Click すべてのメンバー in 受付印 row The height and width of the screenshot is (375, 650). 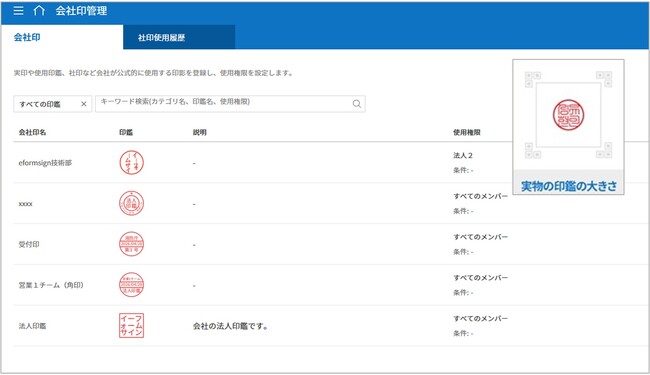click(x=480, y=237)
